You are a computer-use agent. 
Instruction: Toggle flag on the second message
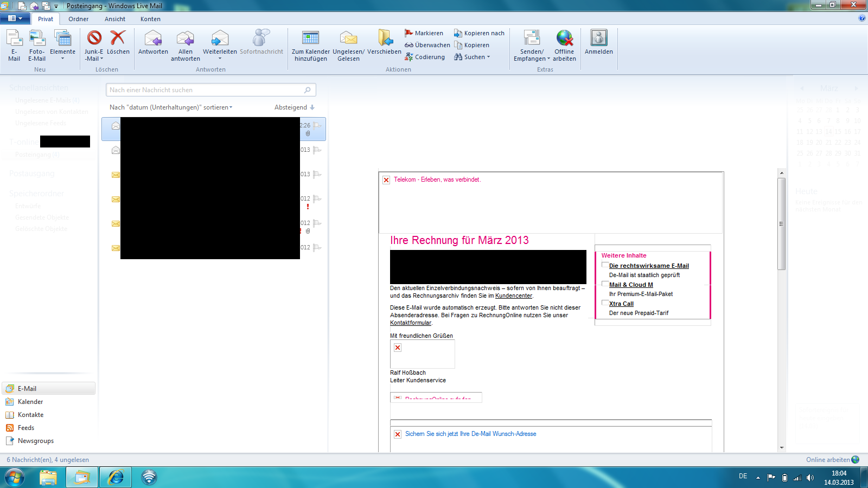[317, 150]
